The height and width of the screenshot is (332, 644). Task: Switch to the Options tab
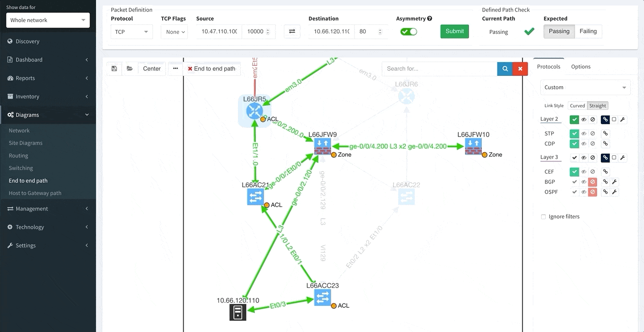coord(581,67)
